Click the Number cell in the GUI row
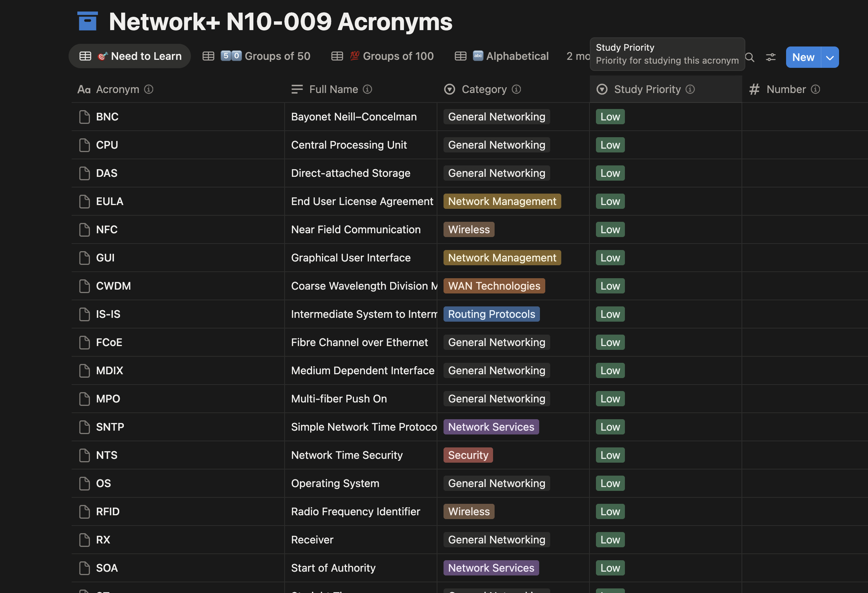 click(805, 258)
